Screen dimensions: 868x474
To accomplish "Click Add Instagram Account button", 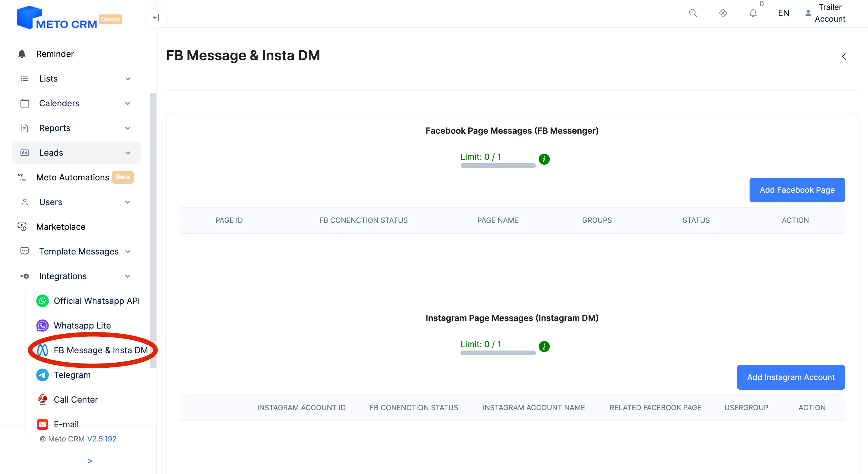I will pos(791,377).
